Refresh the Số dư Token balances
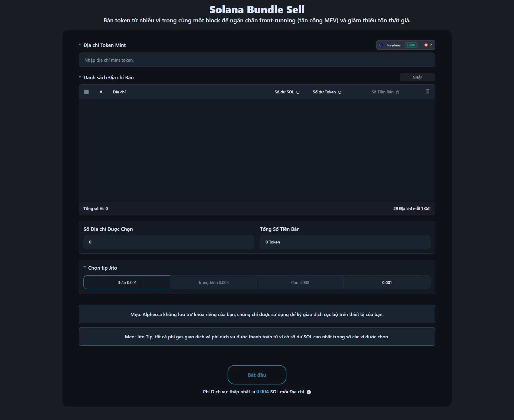The width and height of the screenshot is (514, 420). pos(340,92)
